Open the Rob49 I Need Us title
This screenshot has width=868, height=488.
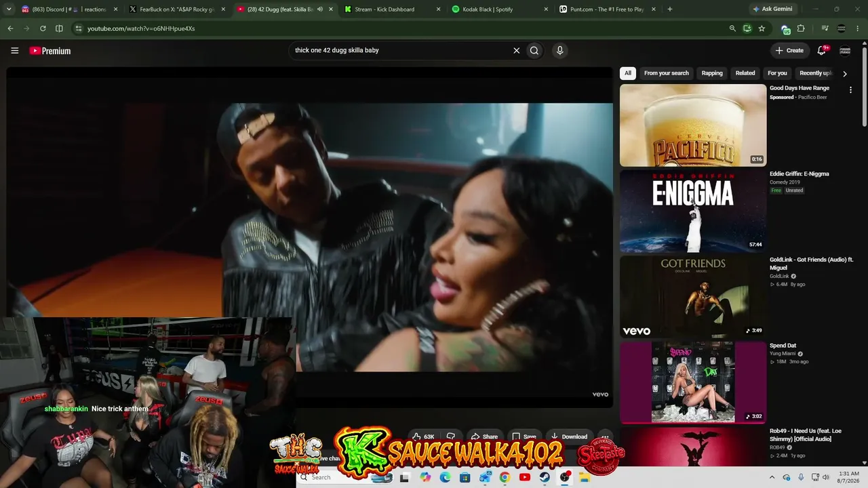click(x=806, y=435)
